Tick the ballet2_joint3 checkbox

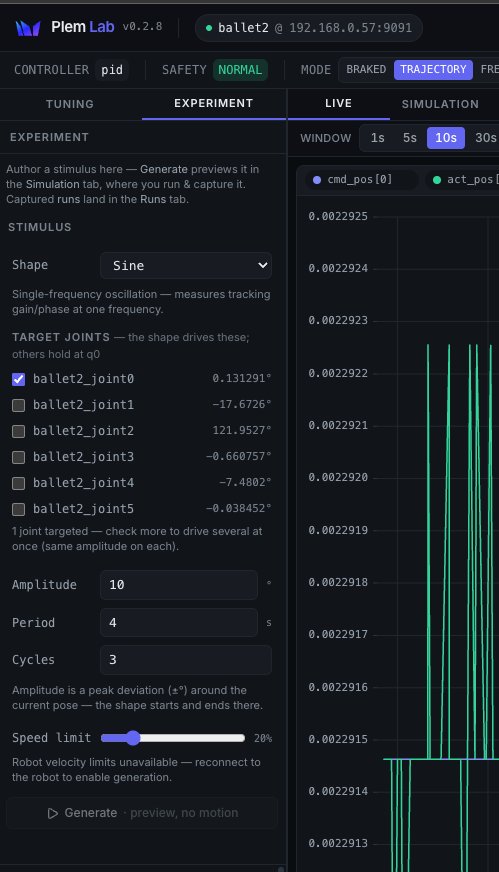point(18,457)
